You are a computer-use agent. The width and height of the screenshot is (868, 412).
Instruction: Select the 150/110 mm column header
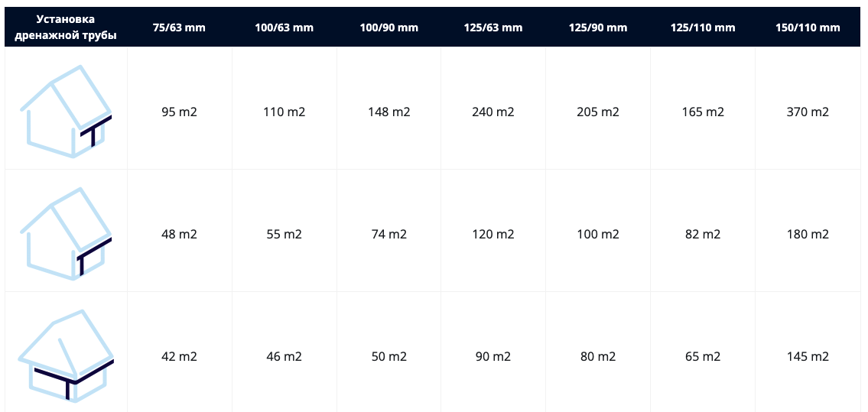pyautogui.click(x=808, y=27)
